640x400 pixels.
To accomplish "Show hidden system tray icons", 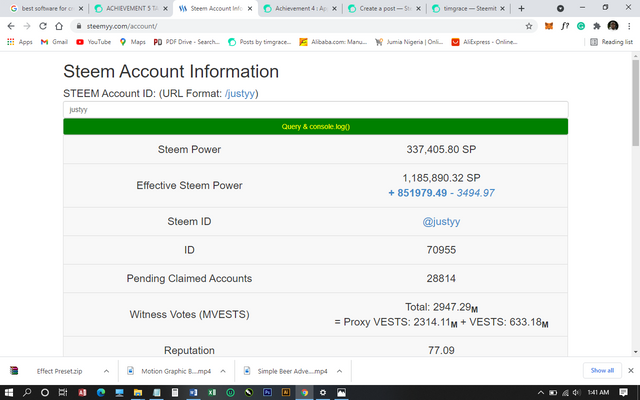I will point(541,393).
